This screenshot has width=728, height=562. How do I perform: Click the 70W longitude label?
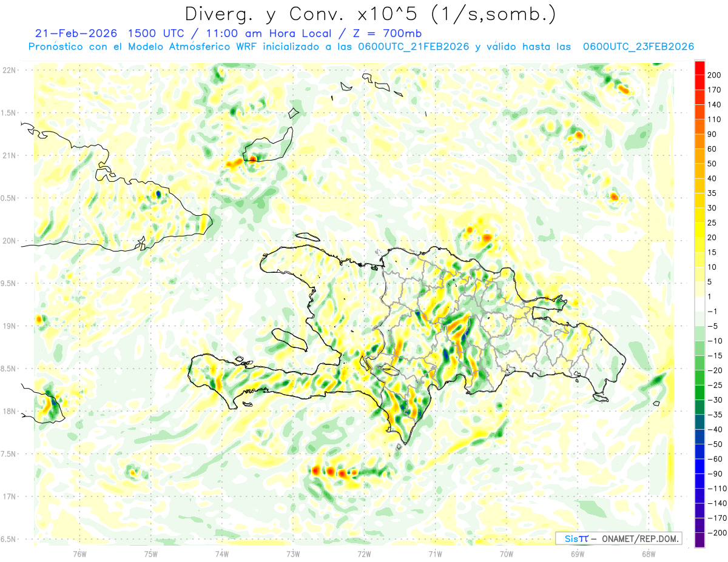click(507, 553)
